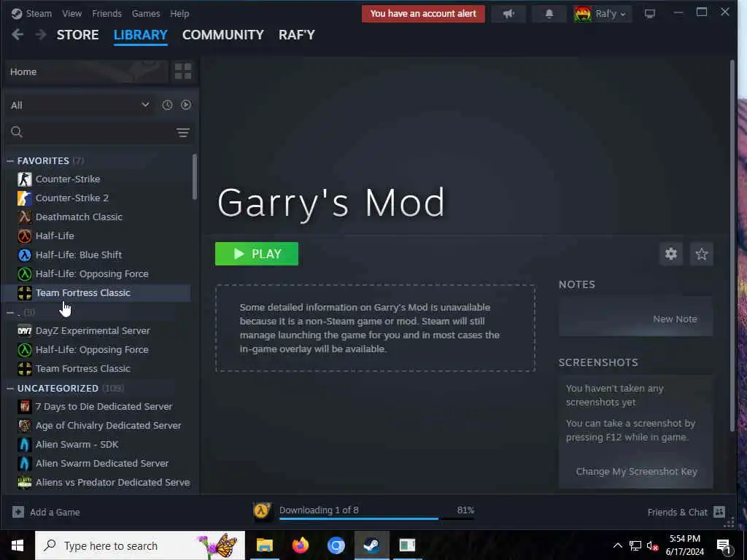Go back with the left arrow
The image size is (747, 560).
click(18, 35)
